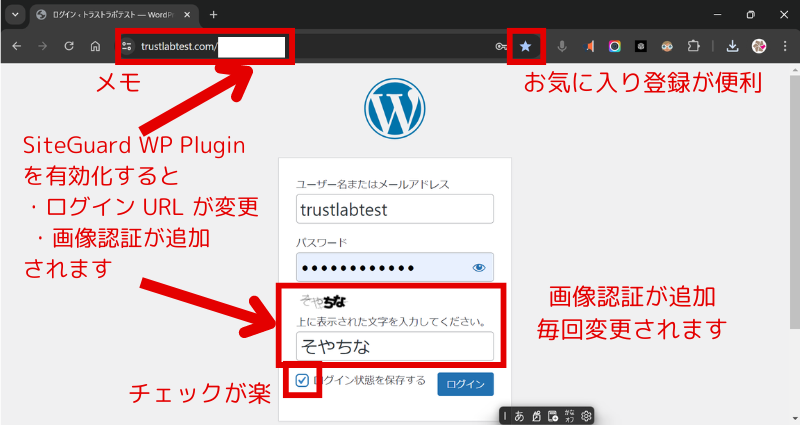Open a new tab with the plus button
The image size is (800, 425).
(x=213, y=15)
